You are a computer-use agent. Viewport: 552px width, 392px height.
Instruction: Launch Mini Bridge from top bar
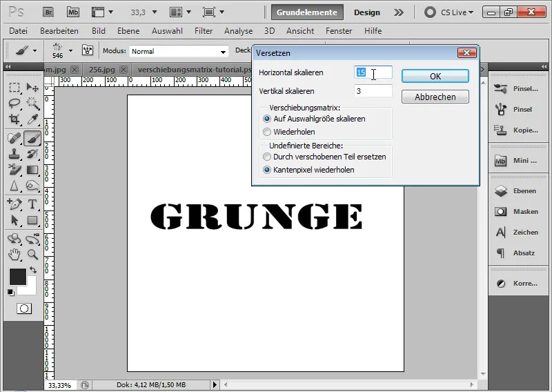pos(73,12)
